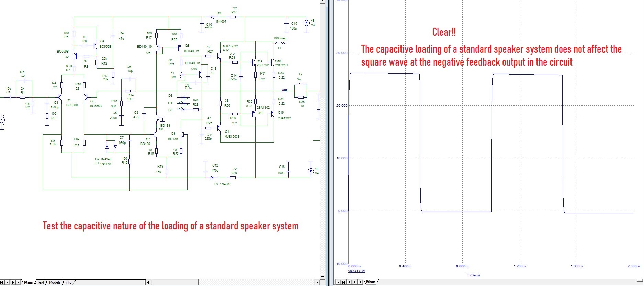644x286 pixels.
Task: Click the 1000meg L1 inductor label
Action: point(280,38)
